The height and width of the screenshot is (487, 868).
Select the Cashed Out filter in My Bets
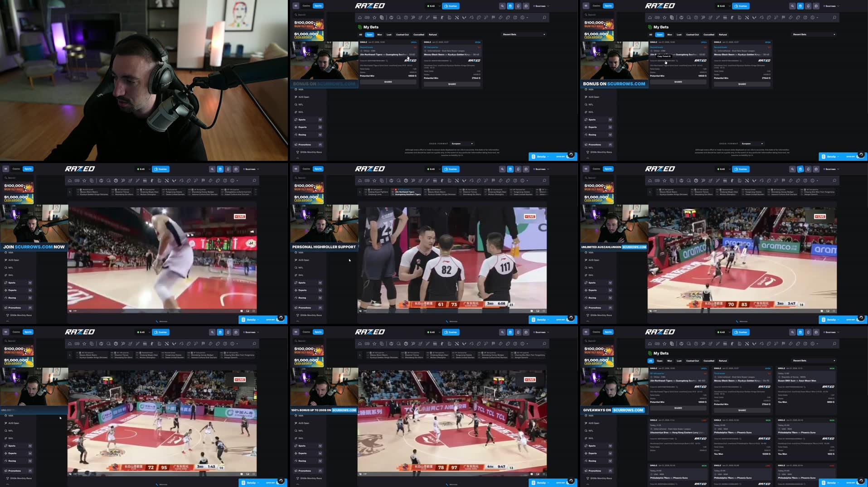click(x=402, y=34)
